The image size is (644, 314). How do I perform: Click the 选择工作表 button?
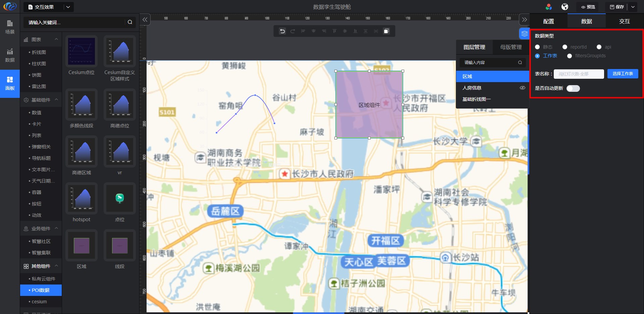(623, 74)
